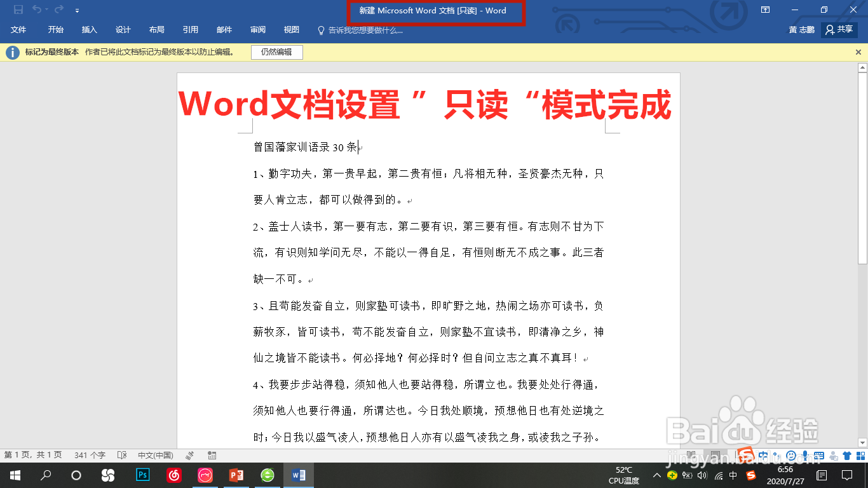Click the Redo arrow icon
Image resolution: width=868 pixels, height=488 pixels.
coord(59,10)
